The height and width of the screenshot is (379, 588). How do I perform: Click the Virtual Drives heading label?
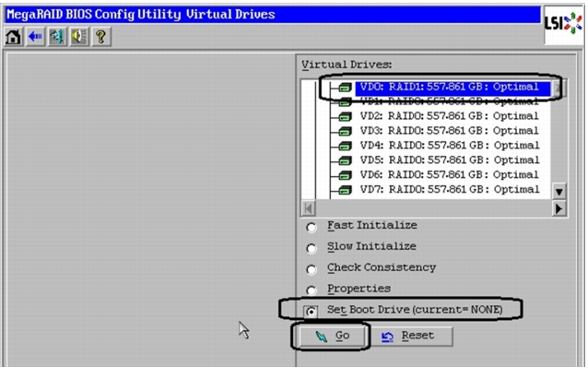tap(347, 65)
